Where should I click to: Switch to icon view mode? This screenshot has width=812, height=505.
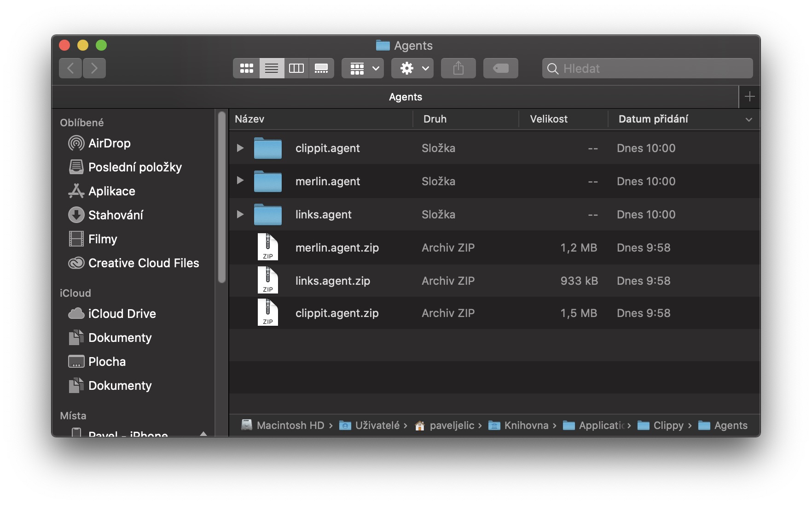click(246, 68)
